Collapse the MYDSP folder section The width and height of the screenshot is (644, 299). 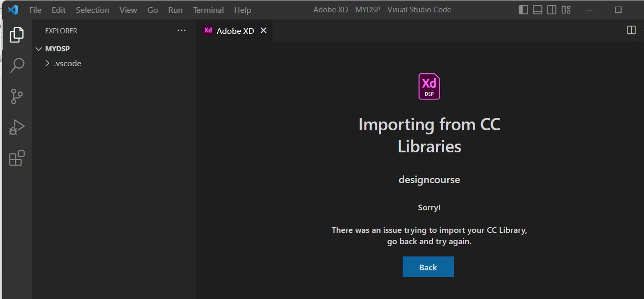(38, 49)
